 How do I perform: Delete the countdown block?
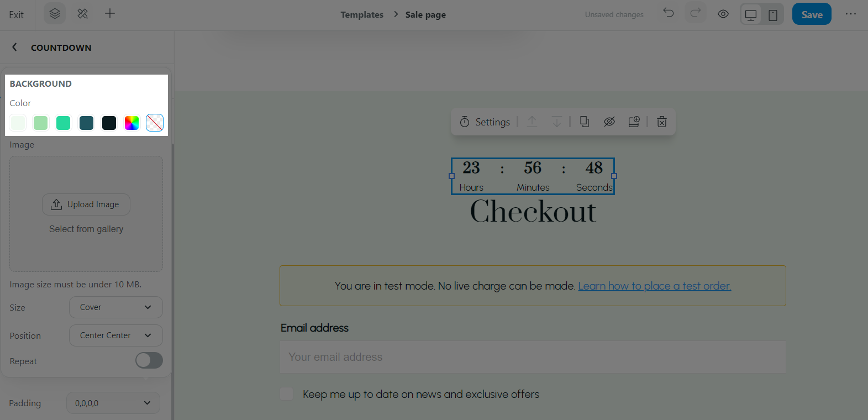662,122
